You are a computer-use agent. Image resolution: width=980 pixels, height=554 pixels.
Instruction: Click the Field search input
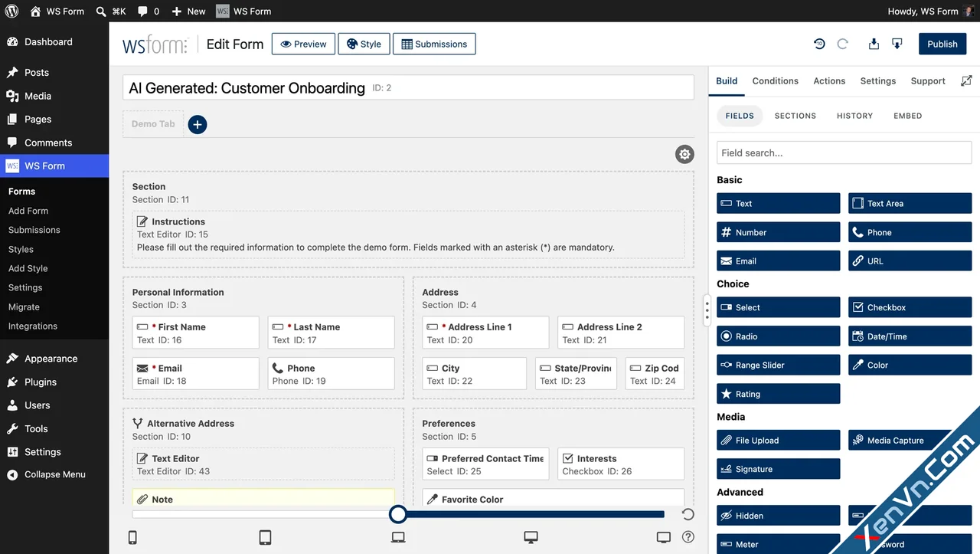coord(844,152)
